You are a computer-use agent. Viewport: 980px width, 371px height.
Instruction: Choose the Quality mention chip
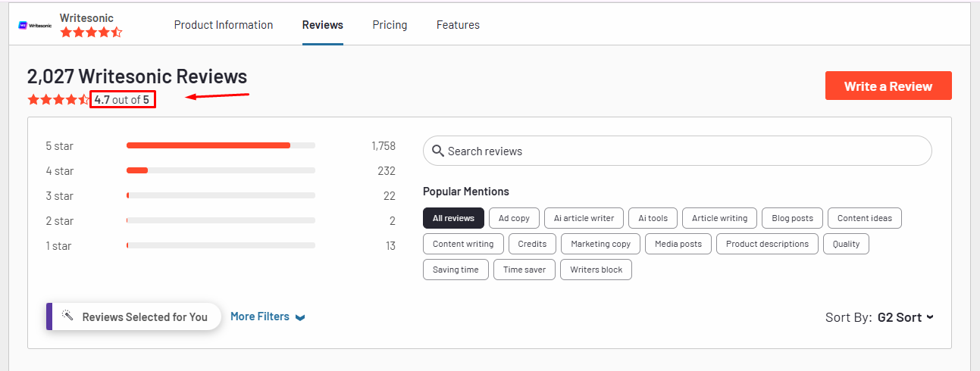pyautogui.click(x=846, y=244)
